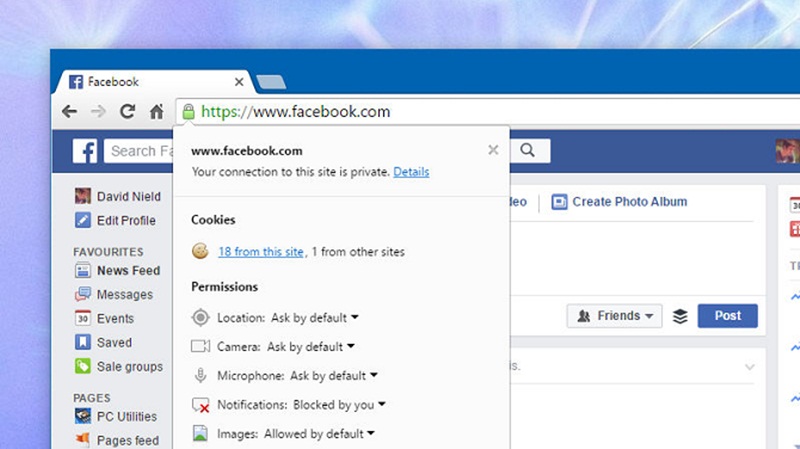
Task: Click the search magnifier button
Action: coord(528,151)
